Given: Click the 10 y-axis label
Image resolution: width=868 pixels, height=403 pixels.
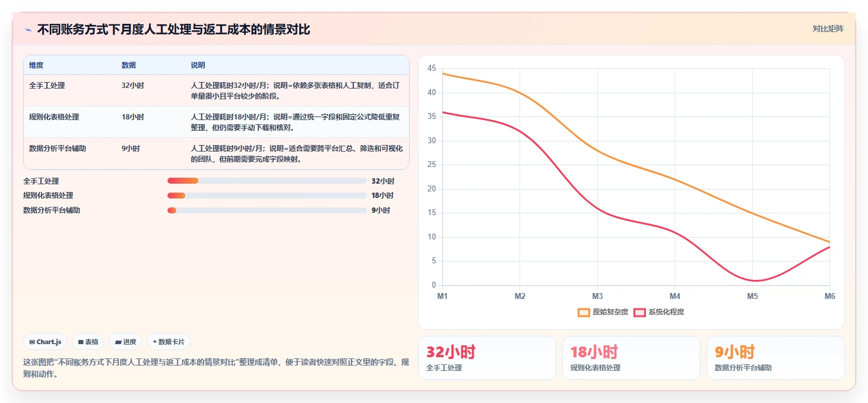Looking at the screenshot, I should pos(432,237).
